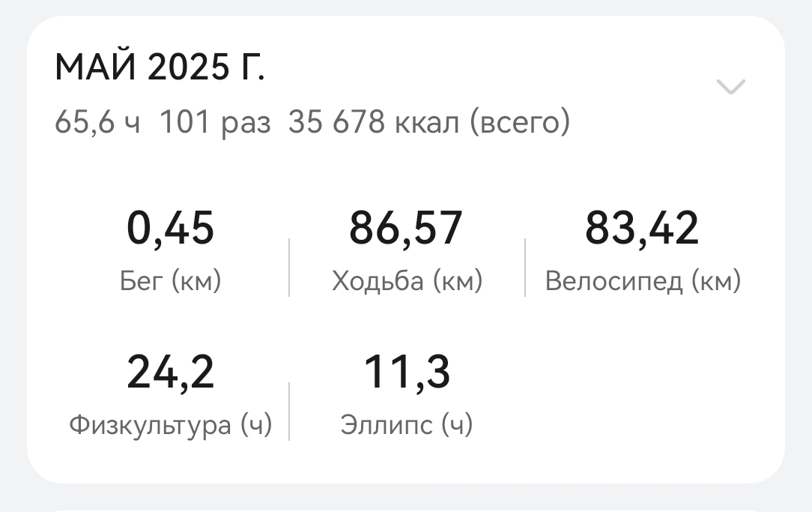Open walking distance 86,57 value

tap(406, 229)
